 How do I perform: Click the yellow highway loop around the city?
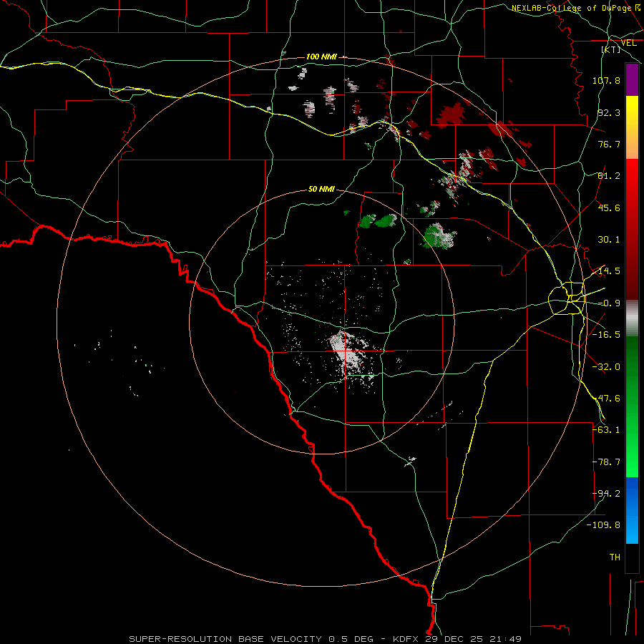coord(567,298)
